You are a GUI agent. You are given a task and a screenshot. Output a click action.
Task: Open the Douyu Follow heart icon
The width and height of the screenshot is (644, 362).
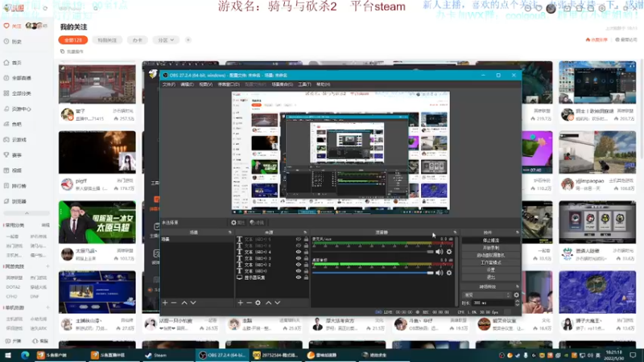pos(6,26)
